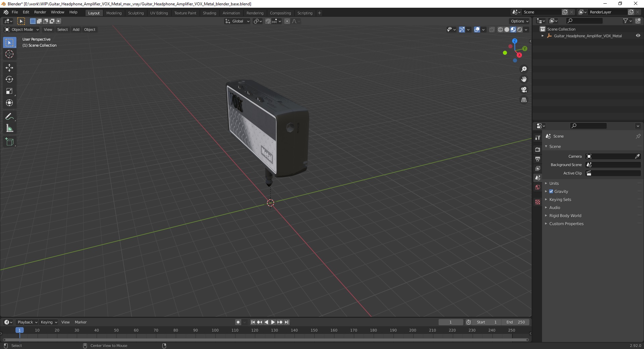
Task: Pin the Scene properties panel
Action: pos(638,136)
